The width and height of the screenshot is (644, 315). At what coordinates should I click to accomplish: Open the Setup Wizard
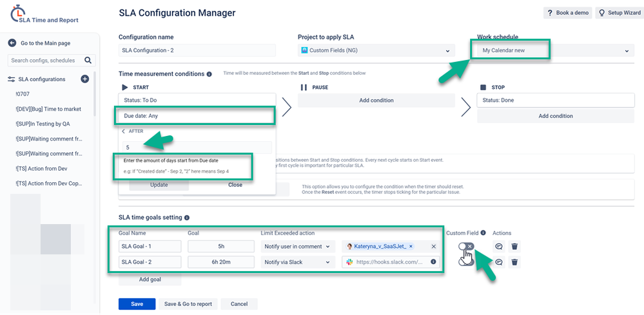pos(620,13)
